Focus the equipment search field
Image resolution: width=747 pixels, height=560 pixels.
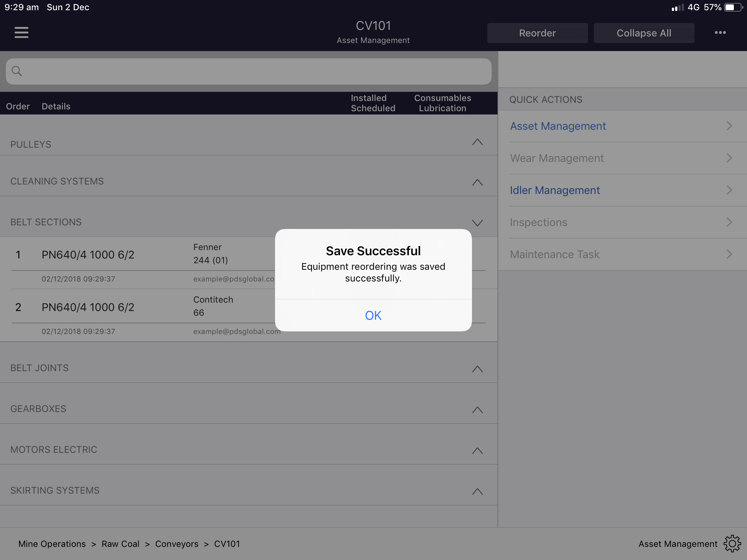click(249, 71)
